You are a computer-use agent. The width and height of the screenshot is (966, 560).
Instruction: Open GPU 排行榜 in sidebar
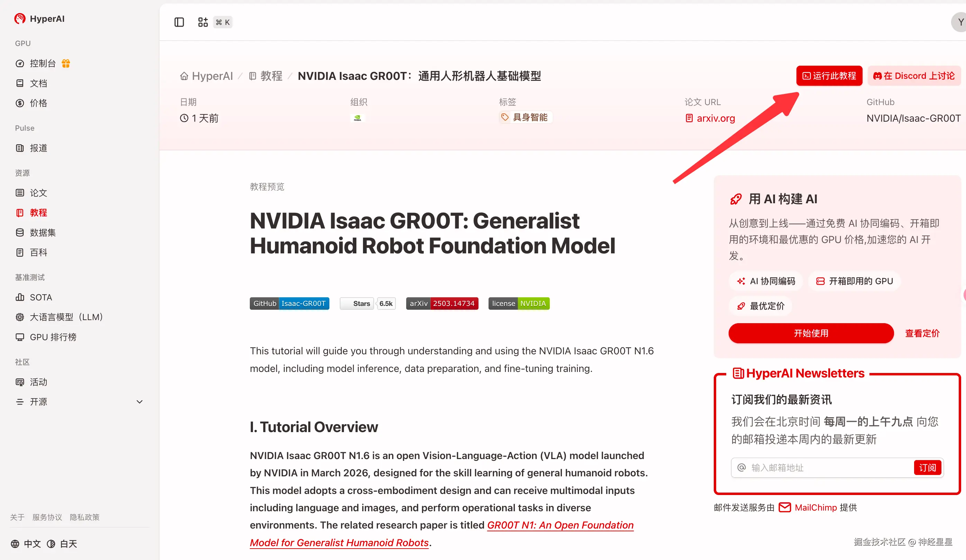click(53, 337)
